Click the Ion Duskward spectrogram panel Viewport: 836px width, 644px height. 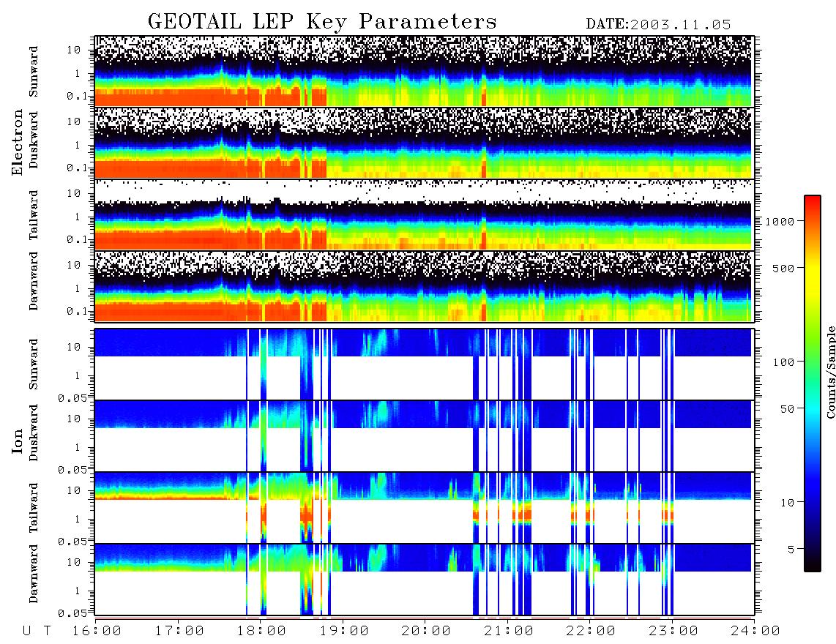point(423,436)
